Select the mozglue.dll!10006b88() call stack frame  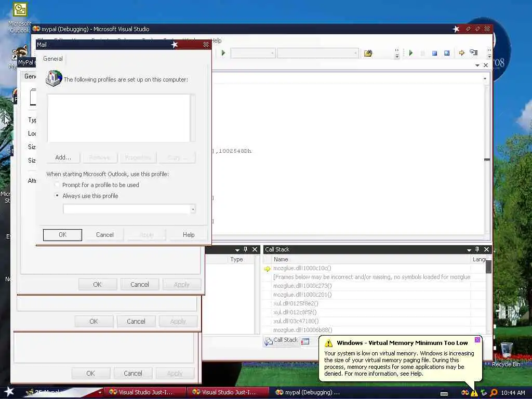point(303,330)
